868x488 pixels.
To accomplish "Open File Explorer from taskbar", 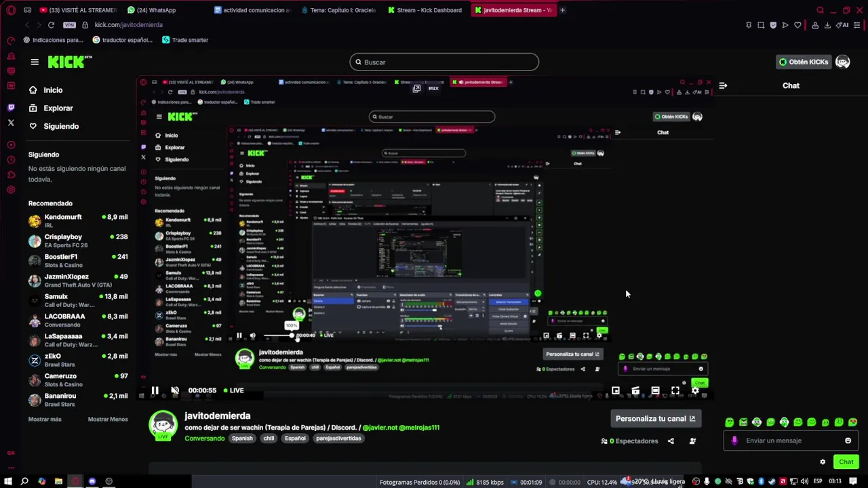I will point(58,482).
